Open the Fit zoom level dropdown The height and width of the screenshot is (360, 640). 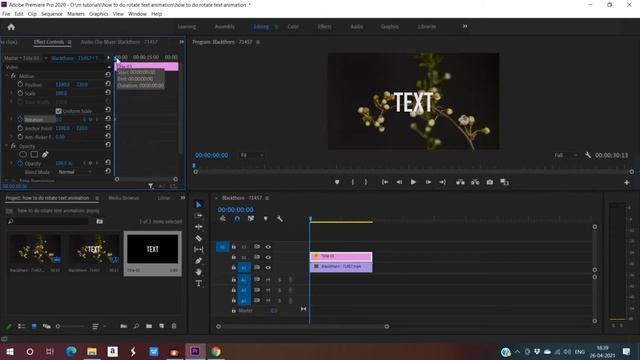coord(252,155)
